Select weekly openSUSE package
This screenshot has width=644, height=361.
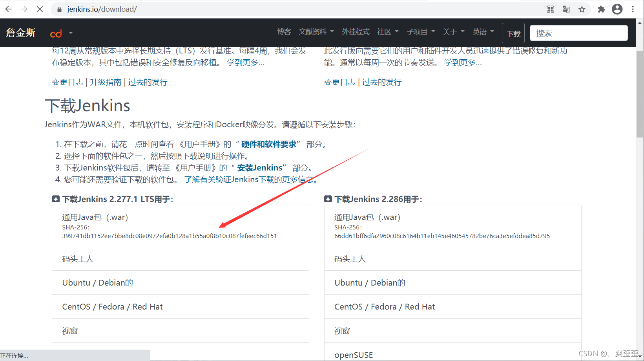453,352
